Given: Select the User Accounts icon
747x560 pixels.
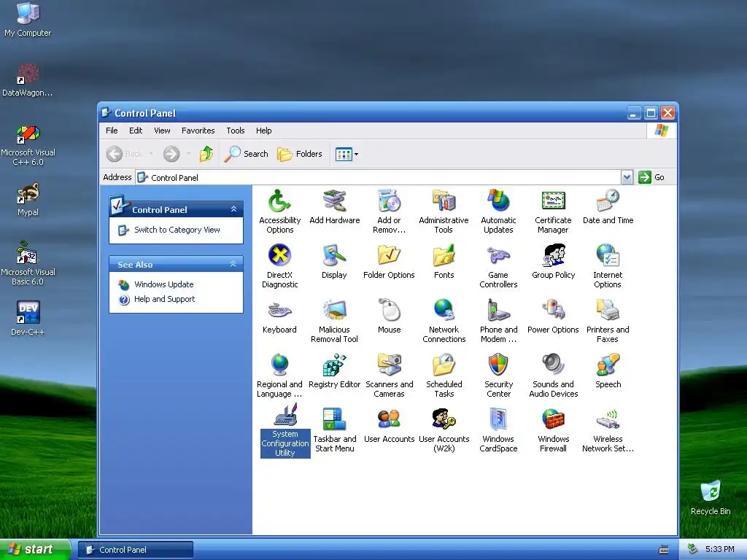Looking at the screenshot, I should pyautogui.click(x=390, y=426).
